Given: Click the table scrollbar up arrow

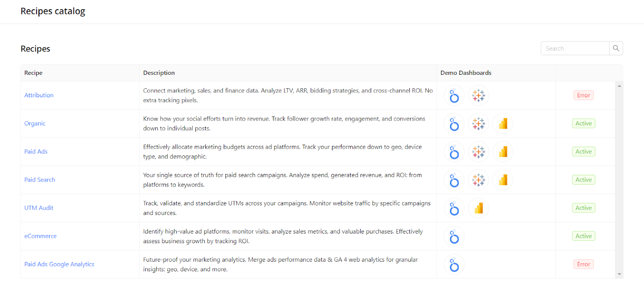Looking at the screenshot, I should click(x=619, y=86).
